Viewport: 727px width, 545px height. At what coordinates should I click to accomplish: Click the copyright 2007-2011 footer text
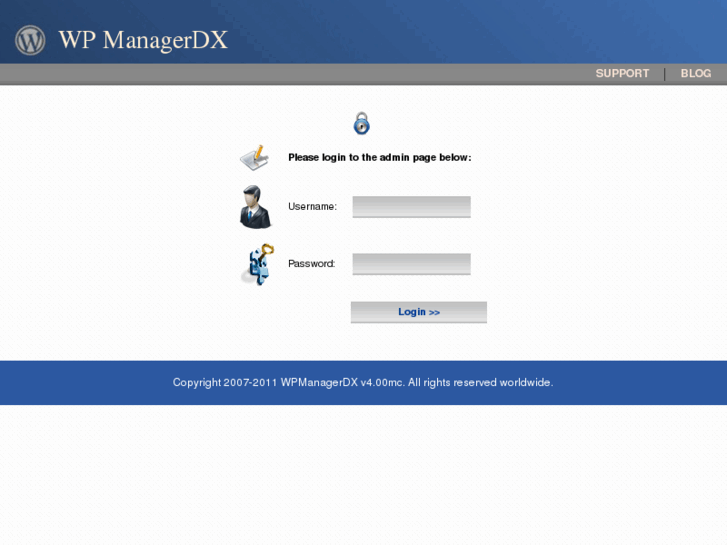[363, 383]
